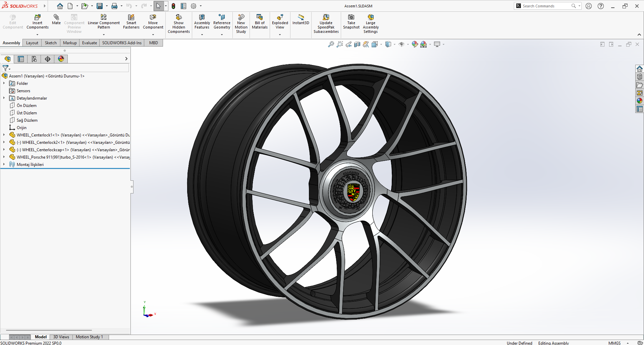Open Insert Components dropdown arrow
This screenshot has height=345, width=644.
point(38,35)
